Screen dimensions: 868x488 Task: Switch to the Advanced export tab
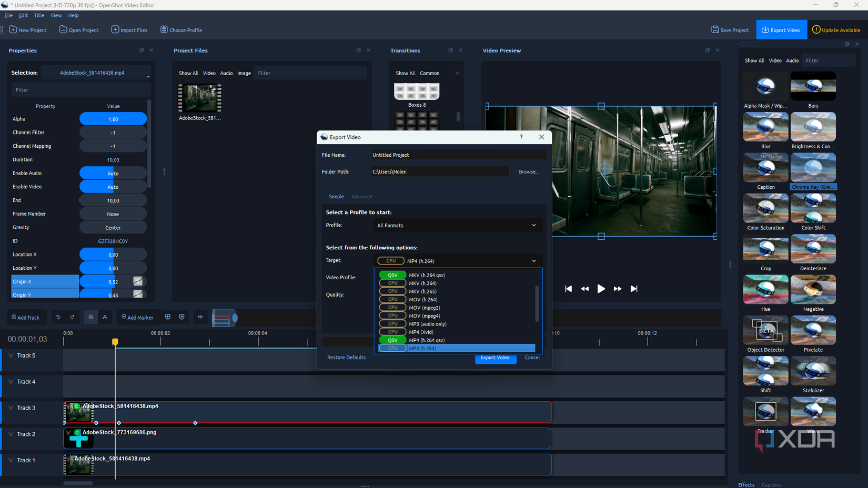pos(361,197)
